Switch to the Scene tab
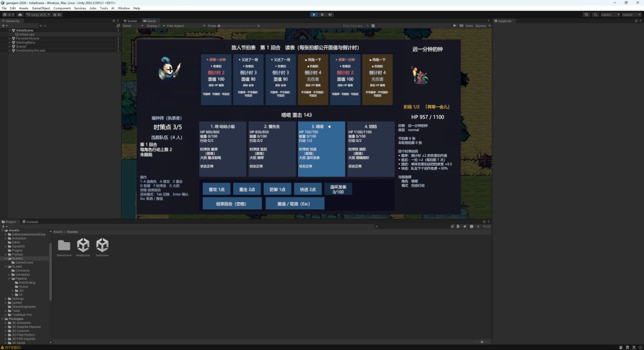 pos(131,21)
